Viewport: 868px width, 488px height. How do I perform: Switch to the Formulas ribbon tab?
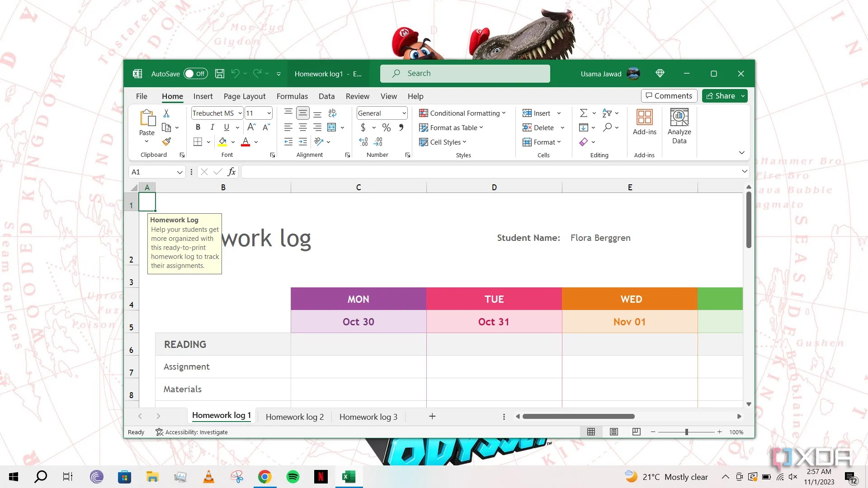[292, 96]
